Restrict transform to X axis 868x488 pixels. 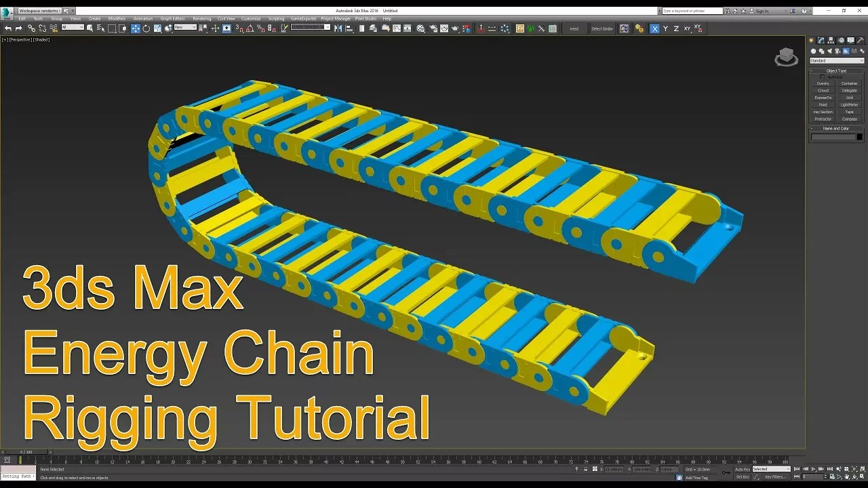click(x=654, y=28)
